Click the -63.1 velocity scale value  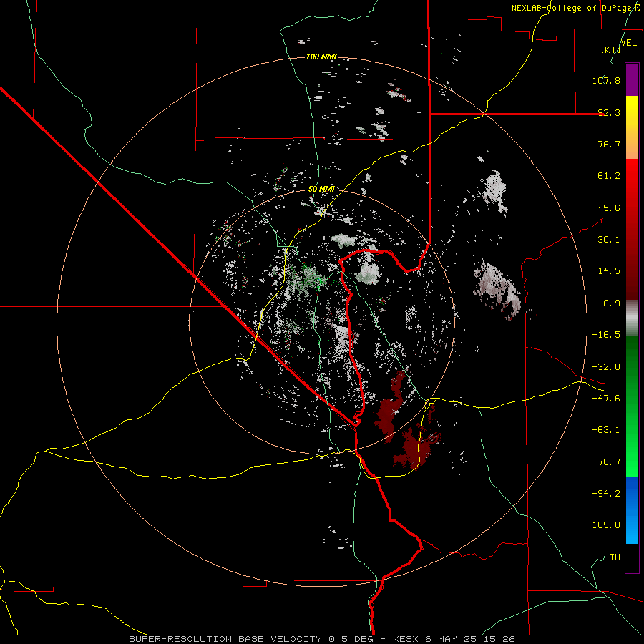[x=606, y=430]
